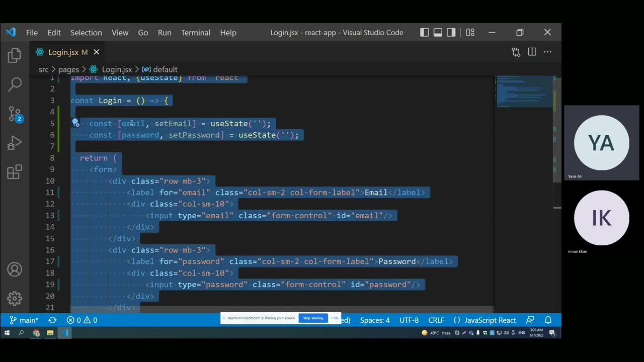644x362 pixels.
Task: Open the Search view in the activity bar
Action: (x=15, y=84)
